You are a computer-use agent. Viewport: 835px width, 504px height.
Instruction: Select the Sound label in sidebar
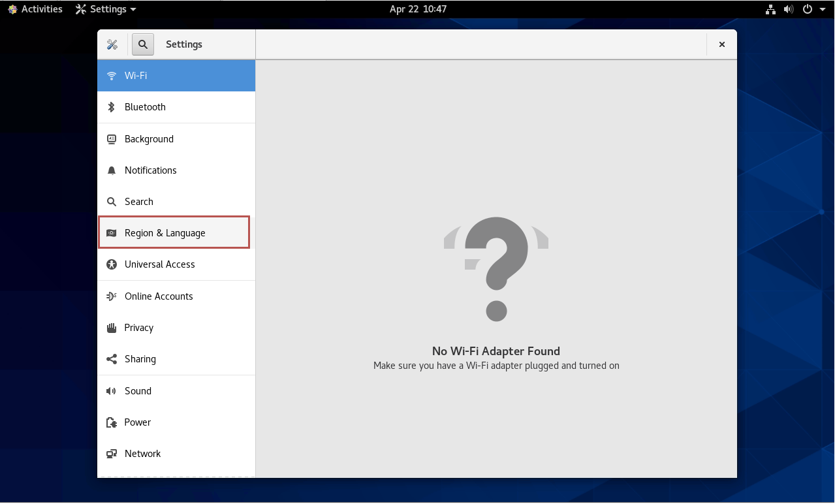click(x=138, y=391)
